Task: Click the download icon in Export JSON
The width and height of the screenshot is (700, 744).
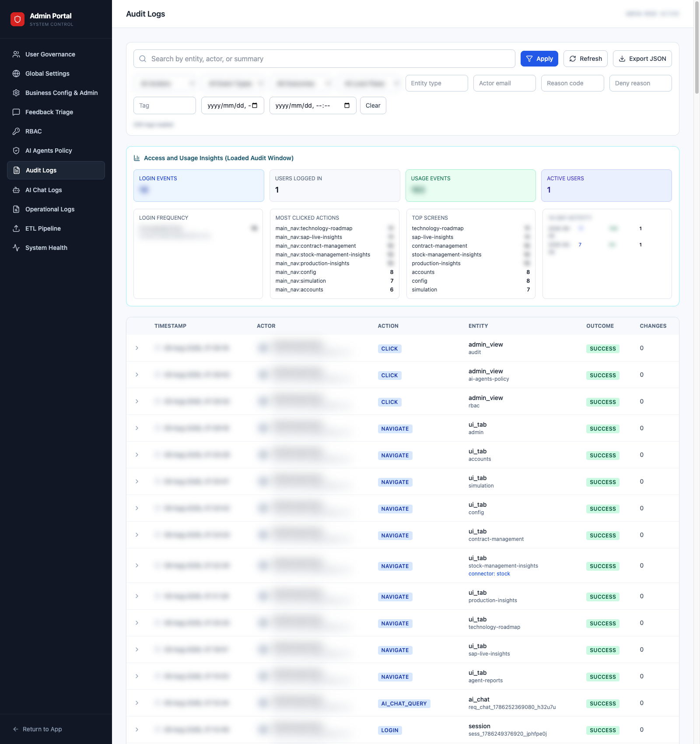Action: pos(622,59)
